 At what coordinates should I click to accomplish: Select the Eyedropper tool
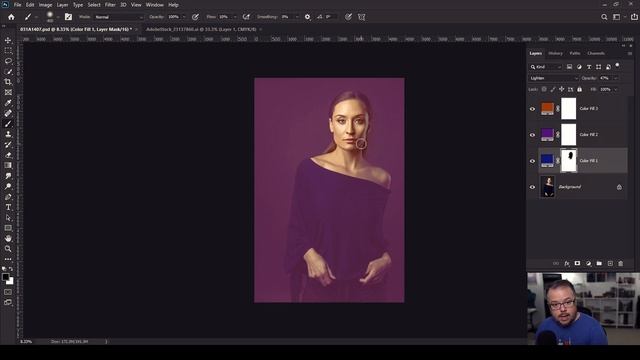8,103
